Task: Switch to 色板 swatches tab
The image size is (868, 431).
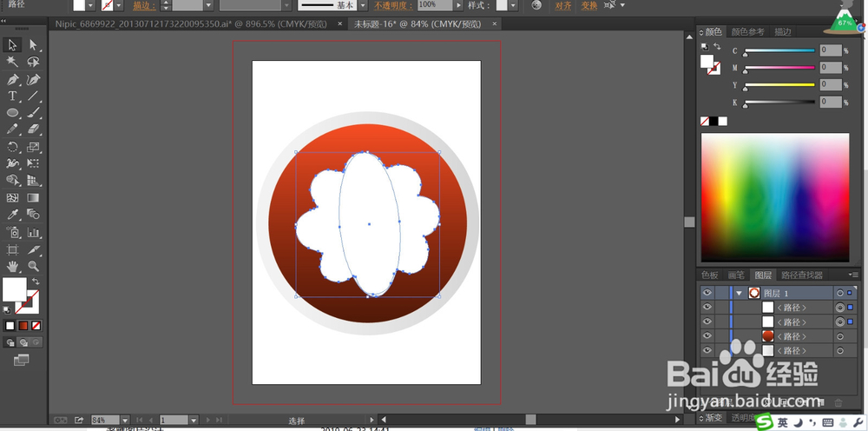Action: point(710,275)
